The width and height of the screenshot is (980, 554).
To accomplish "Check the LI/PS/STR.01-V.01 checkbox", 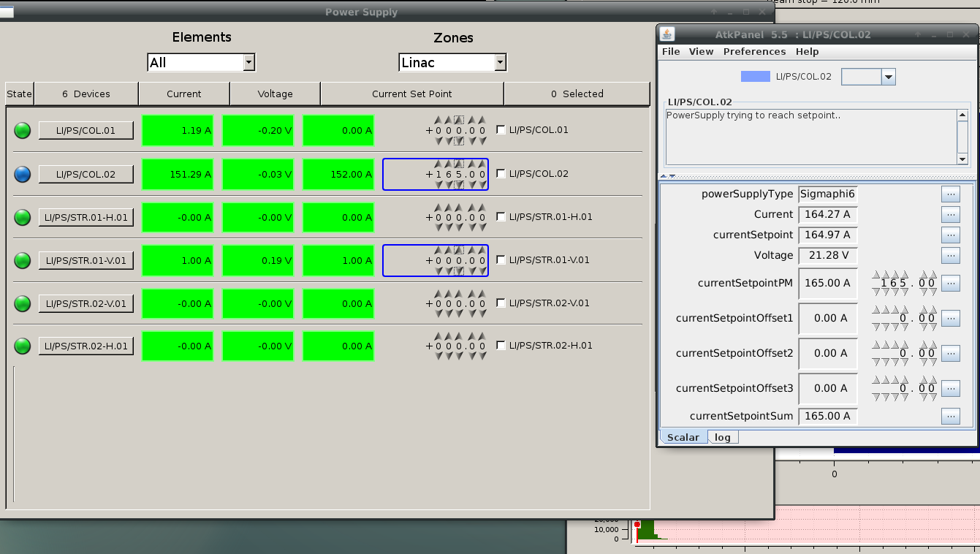I will (501, 260).
